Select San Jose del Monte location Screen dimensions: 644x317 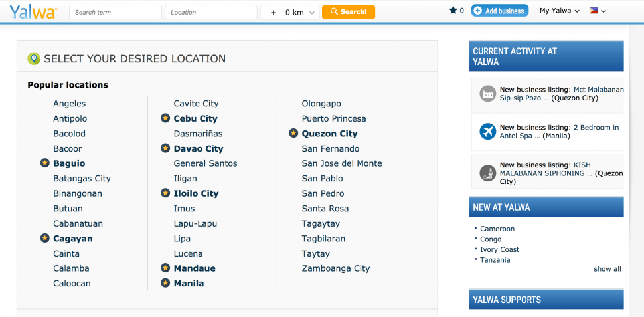[x=342, y=163]
